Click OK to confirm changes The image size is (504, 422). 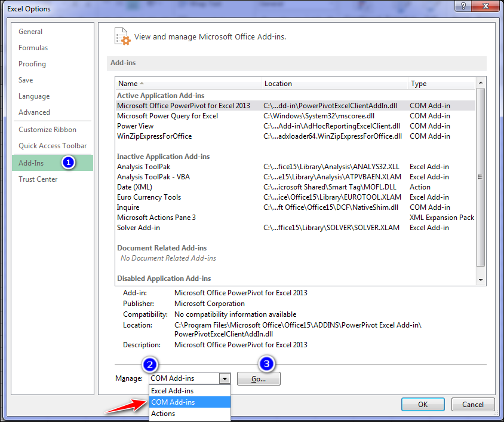coord(423,404)
